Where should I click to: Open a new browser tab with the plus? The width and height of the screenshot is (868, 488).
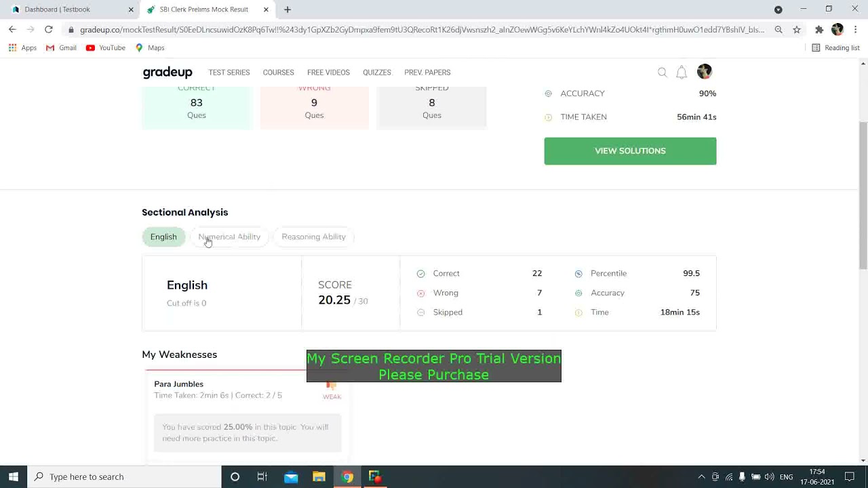coord(288,9)
